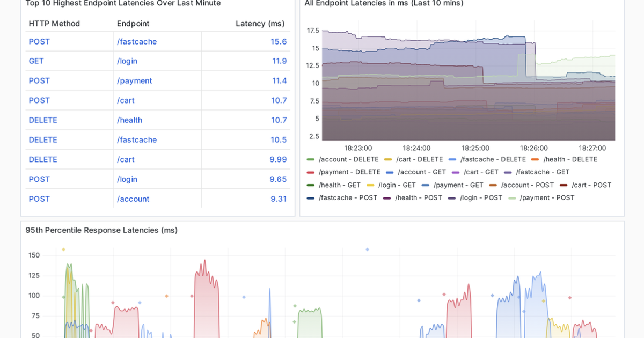Open color picker for '/account - POST' legend swatch
The height and width of the screenshot is (338, 644).
[493, 185]
